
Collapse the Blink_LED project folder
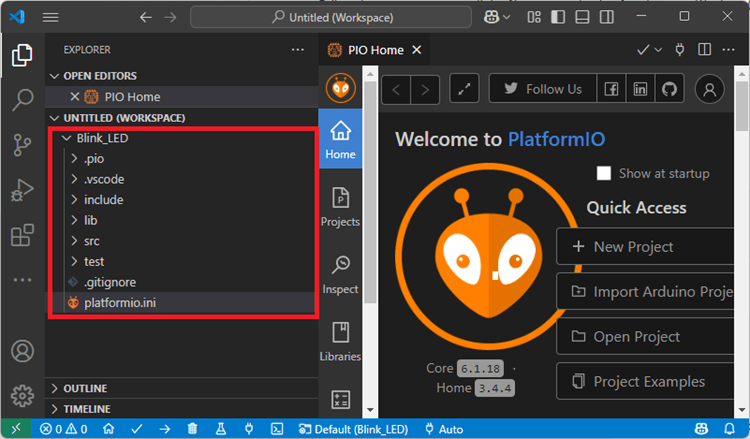point(101,138)
